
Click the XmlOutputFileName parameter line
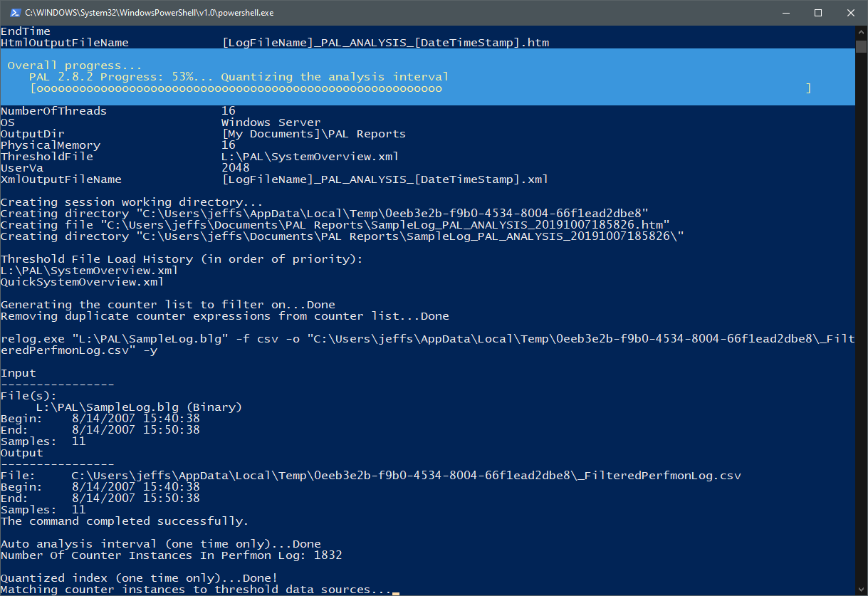point(275,179)
